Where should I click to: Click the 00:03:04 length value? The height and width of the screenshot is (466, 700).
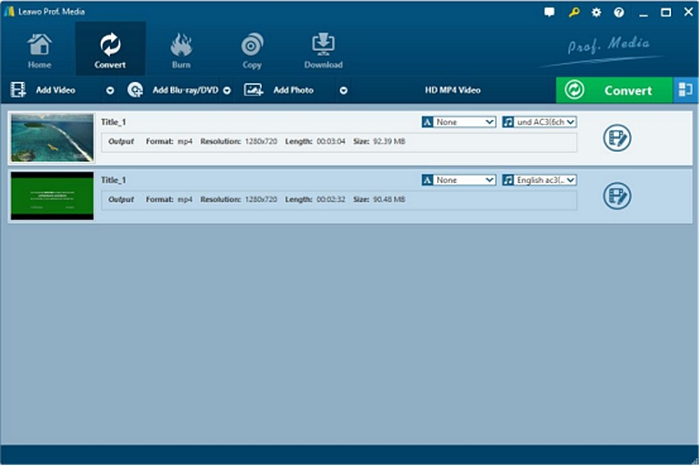click(331, 141)
